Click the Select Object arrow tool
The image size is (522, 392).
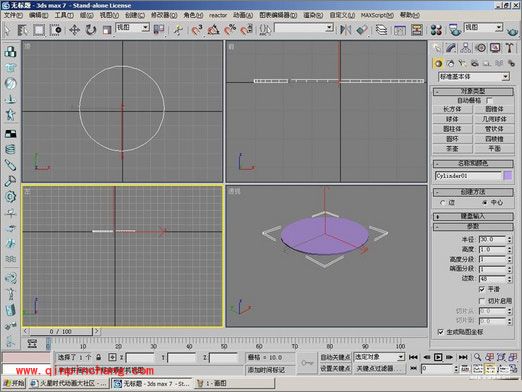pos(7,30)
